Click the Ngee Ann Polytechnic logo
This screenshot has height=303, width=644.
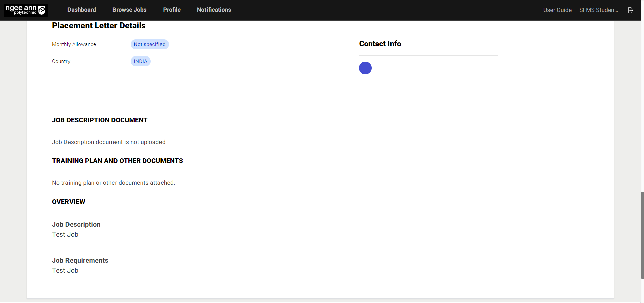26,10
